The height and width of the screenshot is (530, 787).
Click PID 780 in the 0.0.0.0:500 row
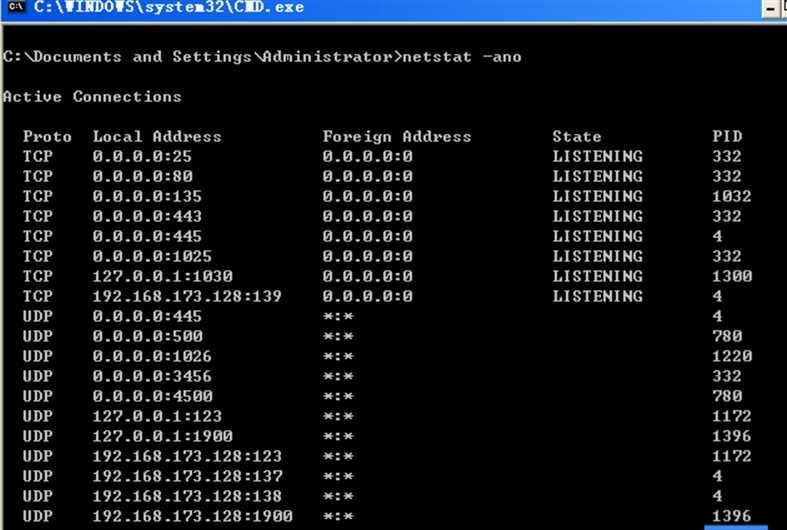coord(727,336)
